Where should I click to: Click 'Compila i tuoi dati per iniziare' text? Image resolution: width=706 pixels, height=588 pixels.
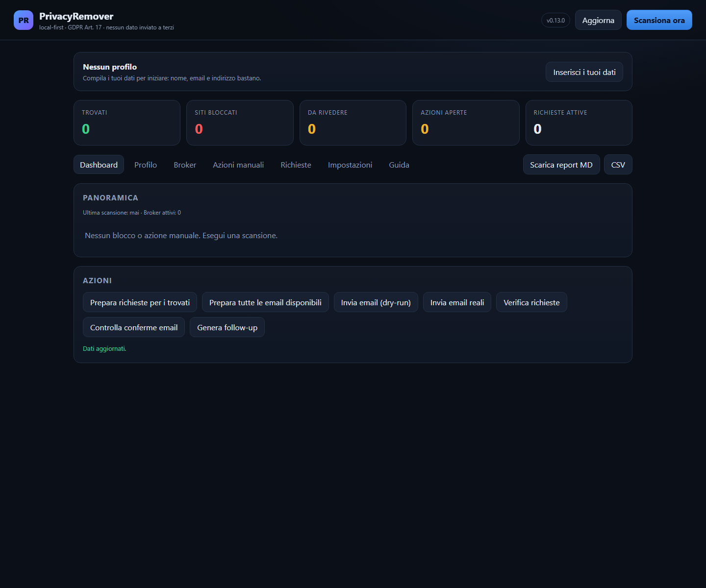(x=172, y=78)
